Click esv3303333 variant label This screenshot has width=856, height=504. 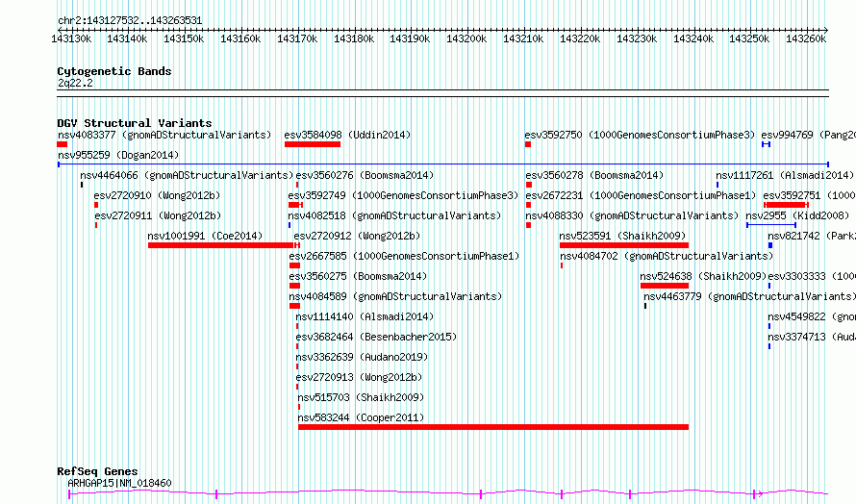click(x=812, y=276)
